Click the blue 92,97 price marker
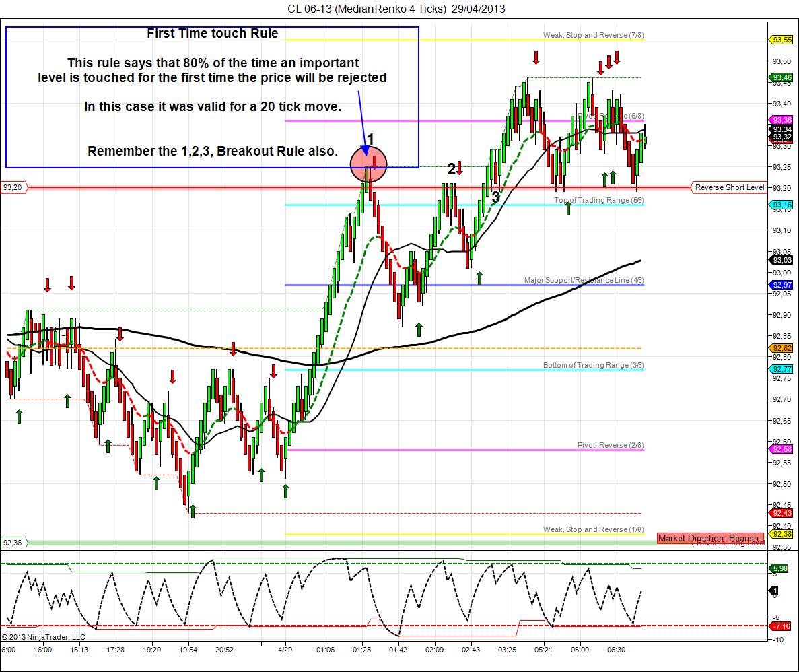Image resolution: width=799 pixels, height=672 pixels. coord(781,285)
